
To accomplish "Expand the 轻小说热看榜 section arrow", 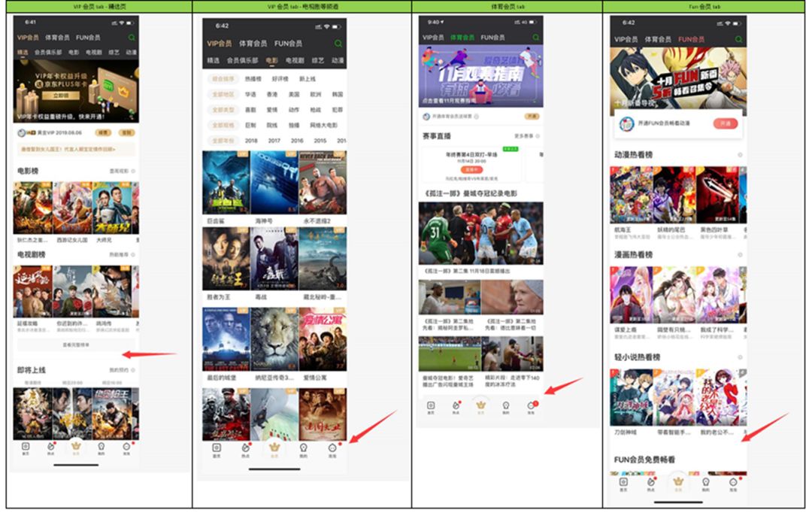I will [x=740, y=357].
